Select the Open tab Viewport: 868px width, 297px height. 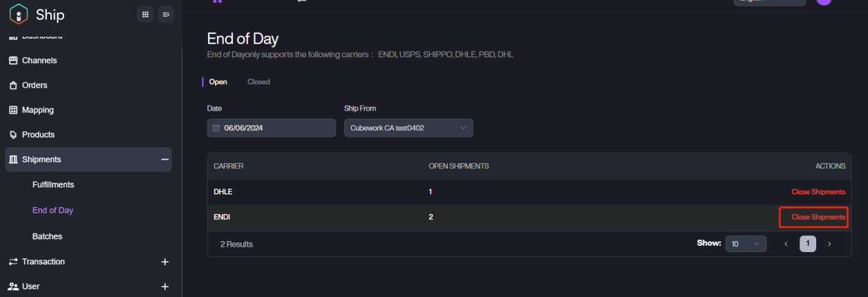[x=218, y=82]
